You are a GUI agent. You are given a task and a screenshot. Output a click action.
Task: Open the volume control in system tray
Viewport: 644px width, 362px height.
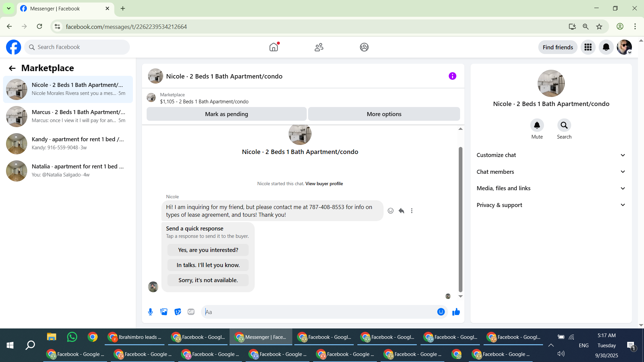click(561, 354)
